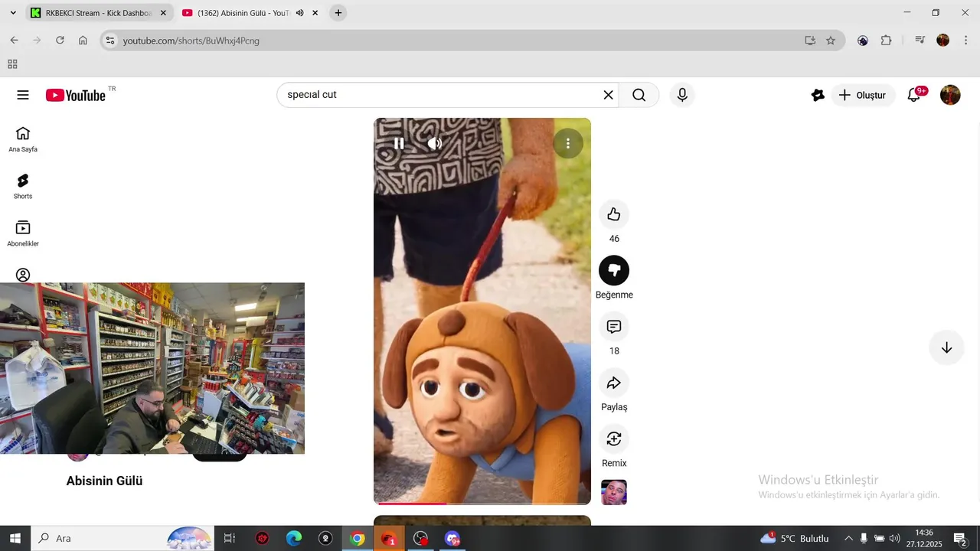Mute the Short's volume
The height and width of the screenshot is (551, 980).
point(434,143)
